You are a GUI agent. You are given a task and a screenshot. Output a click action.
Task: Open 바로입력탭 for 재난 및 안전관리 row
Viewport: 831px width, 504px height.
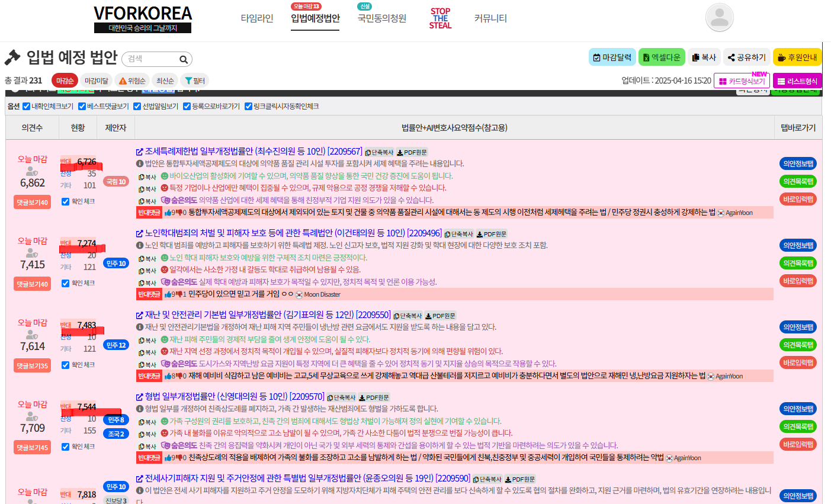pyautogui.click(x=798, y=362)
